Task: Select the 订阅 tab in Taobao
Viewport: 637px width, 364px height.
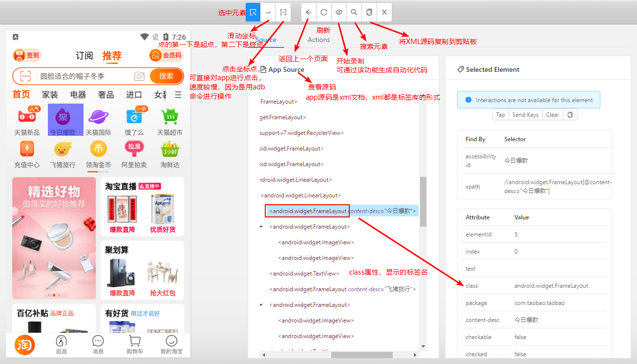Action: point(84,55)
